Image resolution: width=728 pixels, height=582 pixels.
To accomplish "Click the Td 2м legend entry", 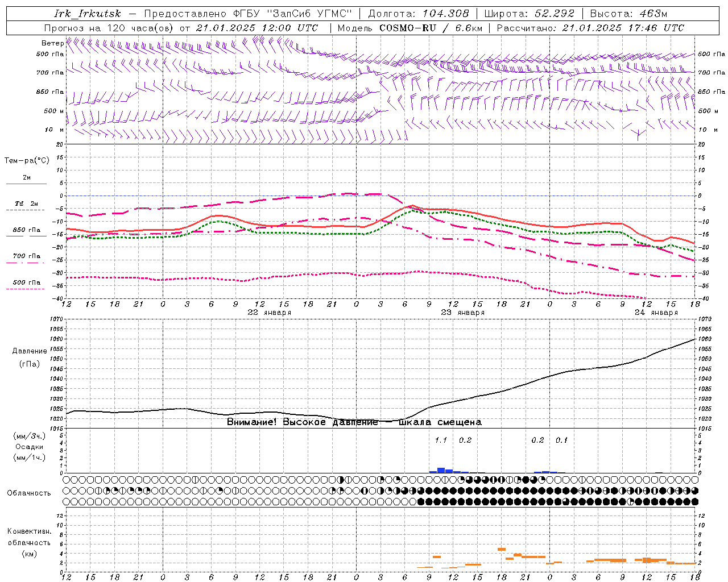I will [x=26, y=203].
